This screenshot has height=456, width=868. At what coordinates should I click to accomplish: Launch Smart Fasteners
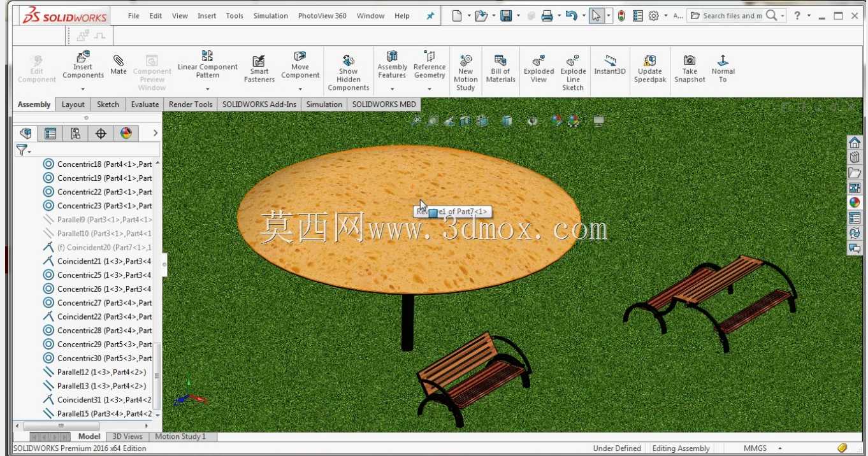tap(259, 69)
